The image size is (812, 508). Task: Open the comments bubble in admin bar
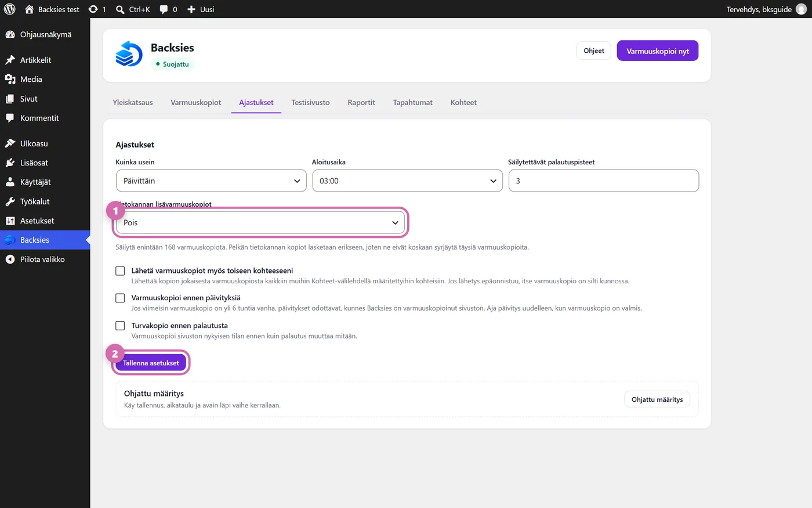(x=164, y=9)
